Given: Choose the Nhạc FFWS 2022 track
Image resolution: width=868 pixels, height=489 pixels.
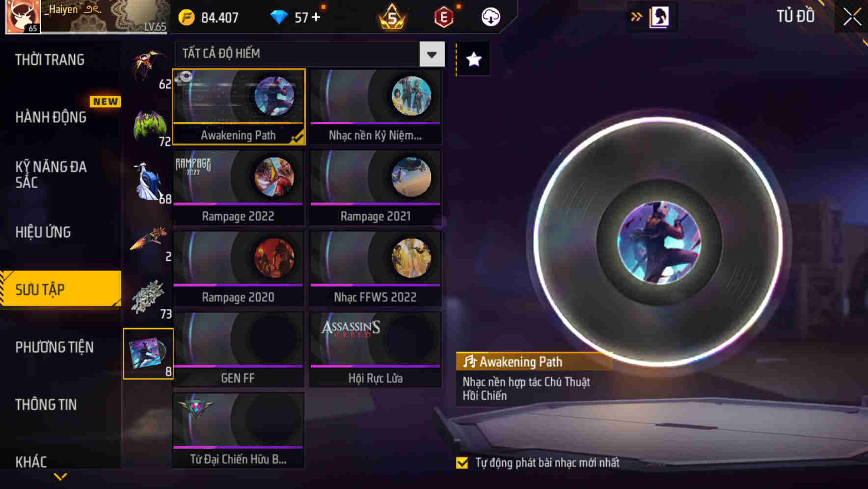Looking at the screenshot, I should [x=376, y=269].
